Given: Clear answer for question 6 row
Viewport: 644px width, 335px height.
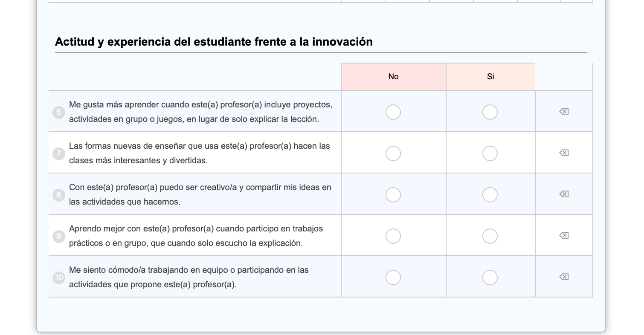Looking at the screenshot, I should 564,112.
